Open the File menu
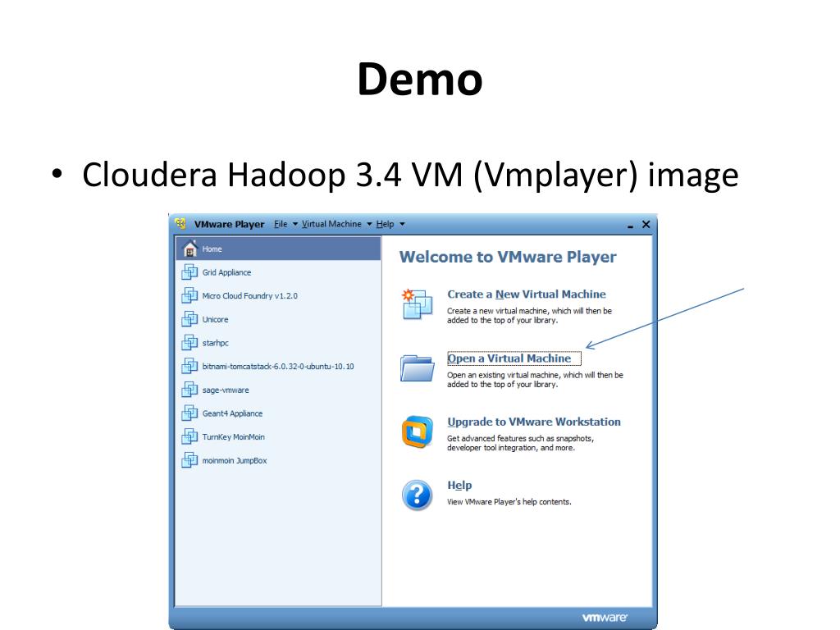The height and width of the screenshot is (630, 840). tap(281, 224)
